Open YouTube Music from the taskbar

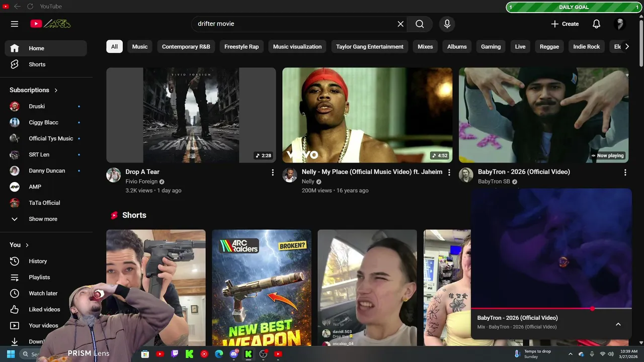(204, 354)
